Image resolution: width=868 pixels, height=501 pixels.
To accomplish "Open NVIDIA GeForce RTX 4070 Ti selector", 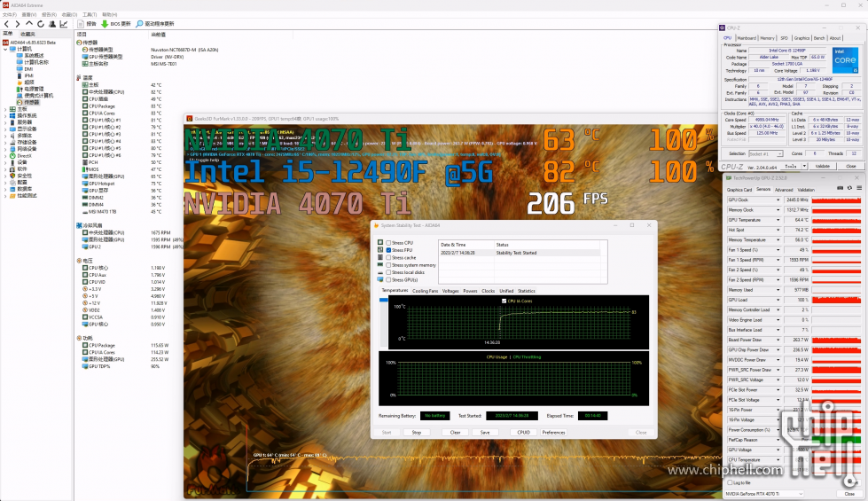I will click(764, 494).
